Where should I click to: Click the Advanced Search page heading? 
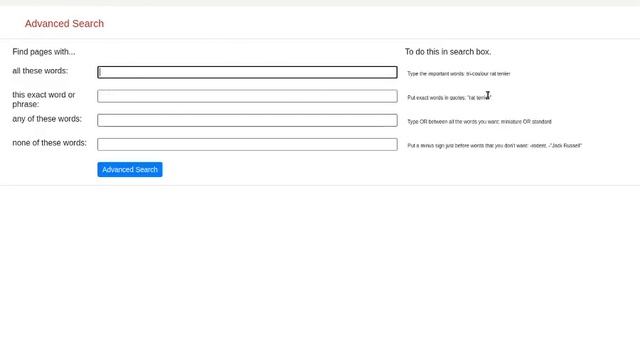point(64,24)
